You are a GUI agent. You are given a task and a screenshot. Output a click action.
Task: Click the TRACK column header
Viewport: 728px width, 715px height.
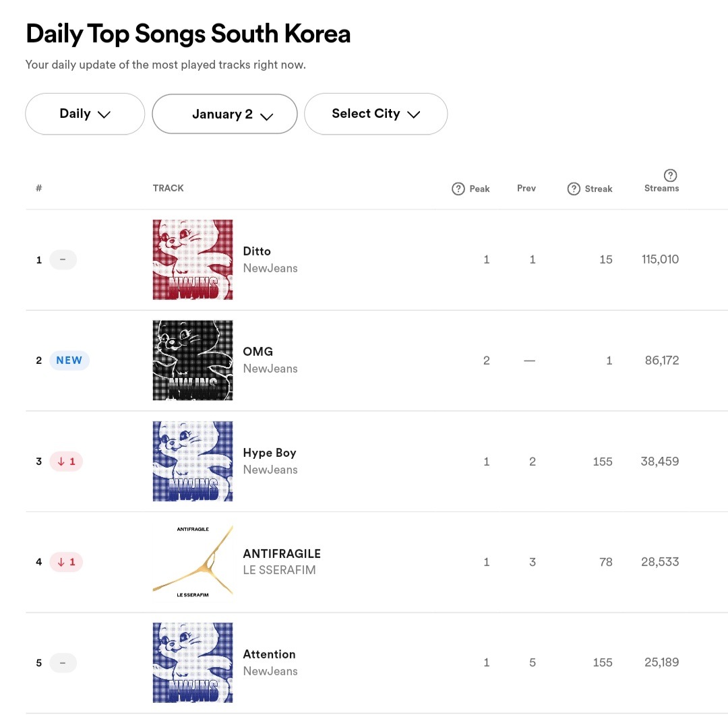168,188
